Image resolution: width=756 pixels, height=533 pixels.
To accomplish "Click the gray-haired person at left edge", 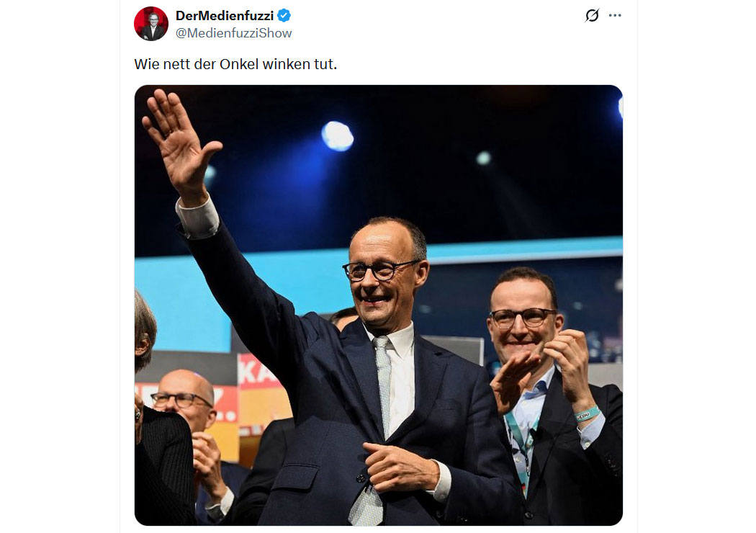I will (145, 333).
